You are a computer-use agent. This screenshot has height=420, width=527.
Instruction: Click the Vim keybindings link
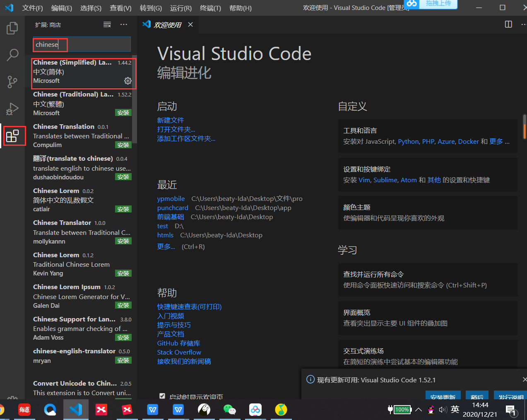[x=364, y=180]
